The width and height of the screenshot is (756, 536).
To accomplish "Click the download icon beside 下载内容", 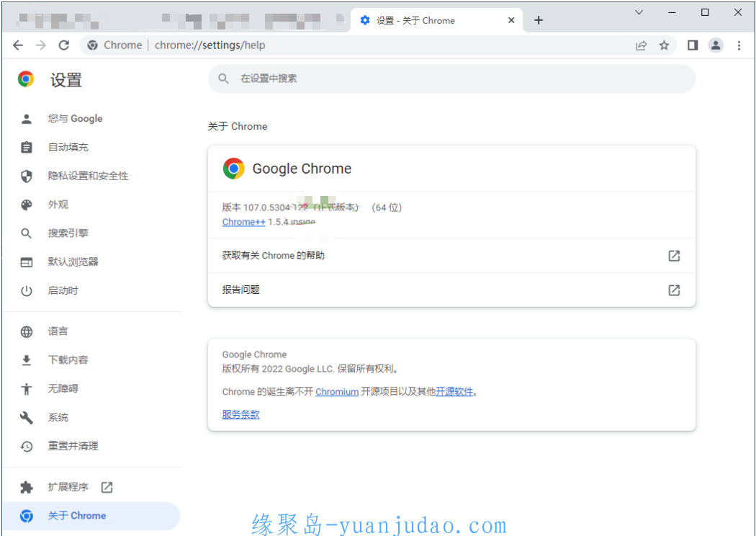I will pos(27,360).
